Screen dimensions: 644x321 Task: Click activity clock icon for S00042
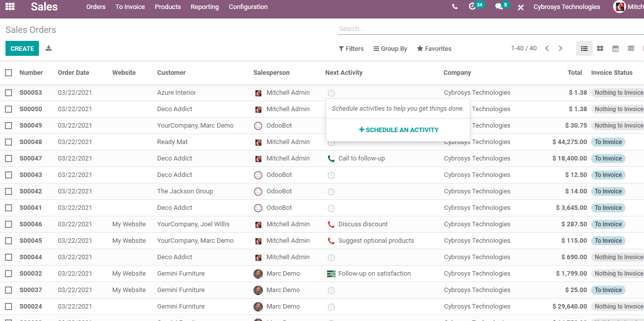tap(331, 191)
